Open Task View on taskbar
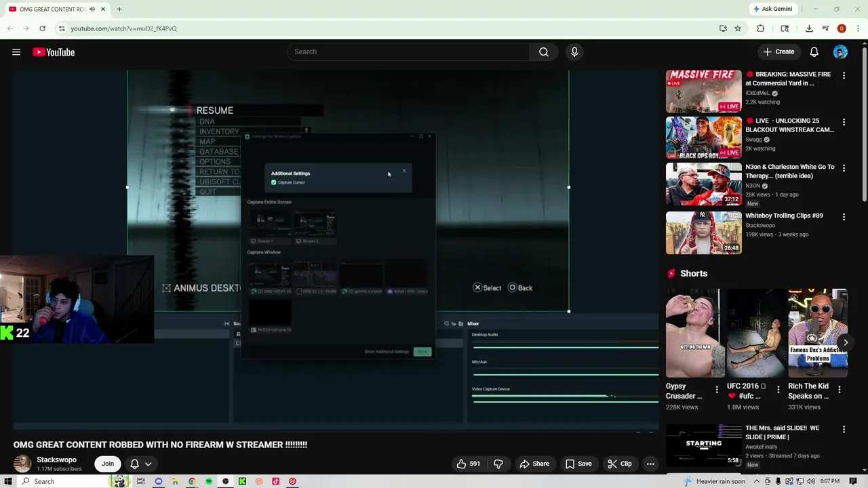 (141, 481)
